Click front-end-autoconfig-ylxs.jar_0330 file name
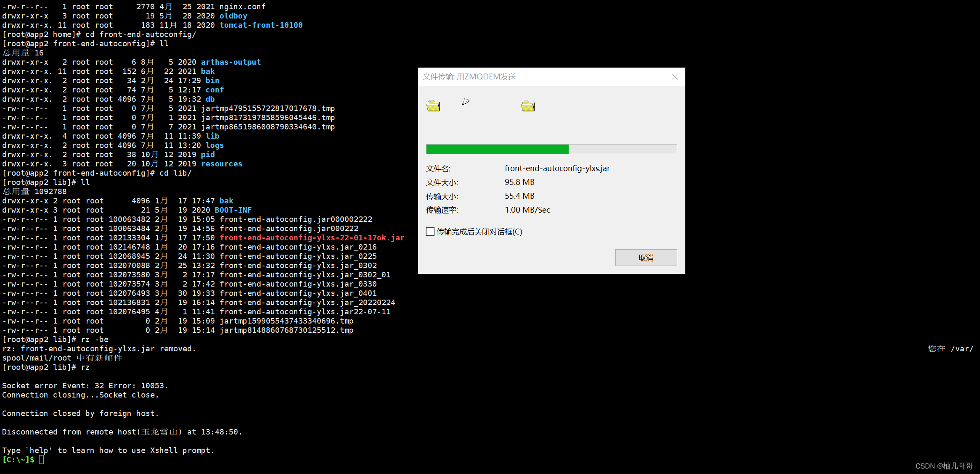The width and height of the screenshot is (980, 474). pyautogui.click(x=298, y=284)
